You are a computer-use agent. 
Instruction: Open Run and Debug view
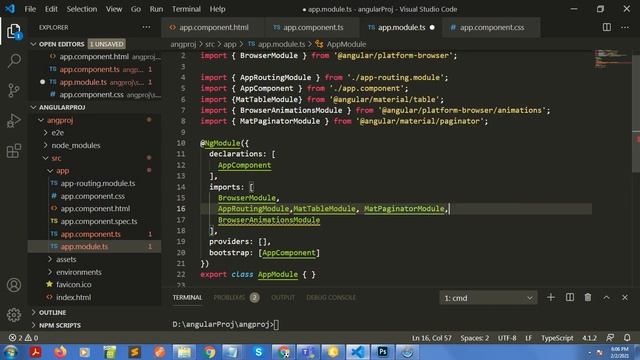click(x=14, y=120)
